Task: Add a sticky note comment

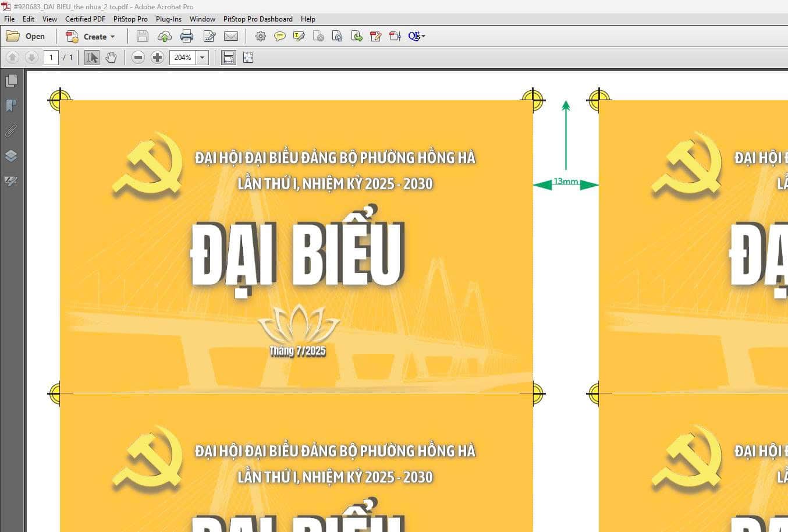Action: point(280,37)
